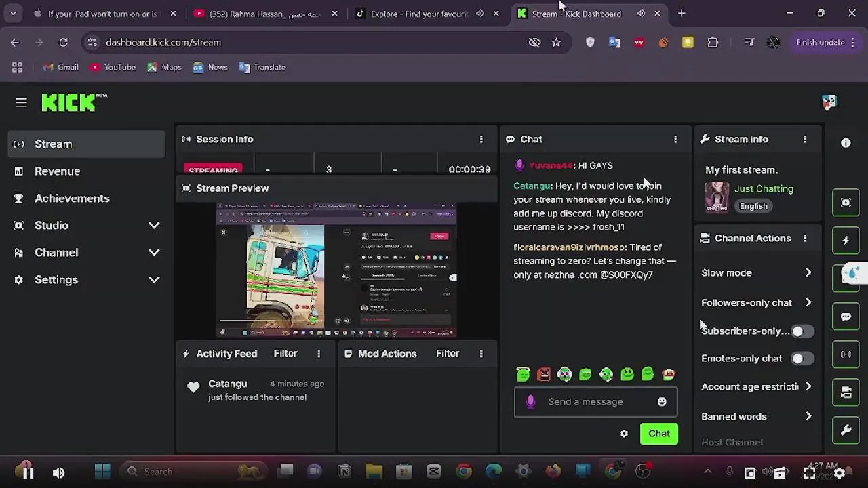Click the broadcast signal widget icon
The height and width of the screenshot is (488, 868).
[x=846, y=354]
